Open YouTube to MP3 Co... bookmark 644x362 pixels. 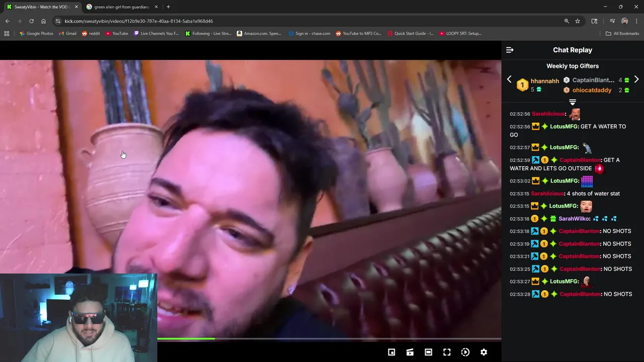[359, 34]
